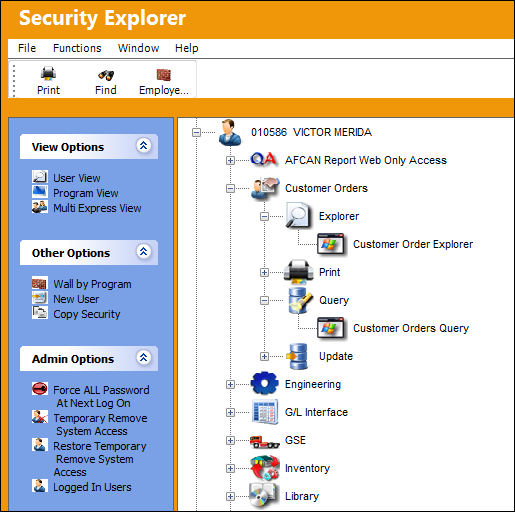Screen dimensions: 515x512
Task: Click the Logged In Users icon
Action: point(40,486)
